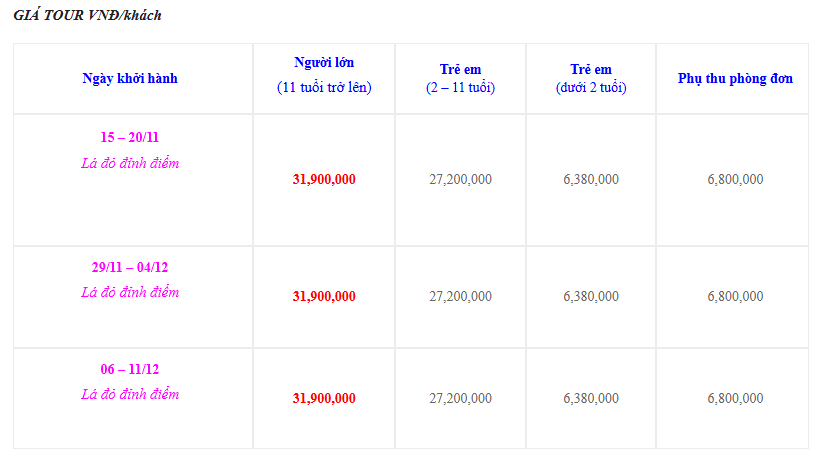Select child 2–11 price in 15 – 20/11 row
Screen dimensions: 827x466
(x=460, y=179)
